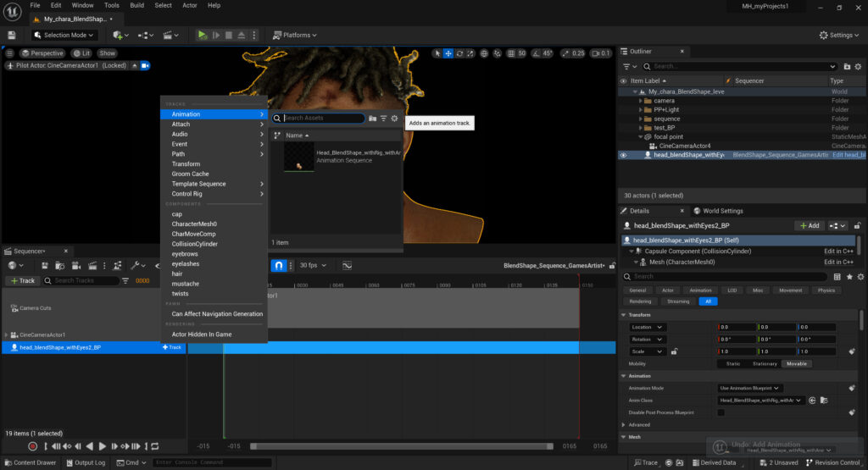Open the Animation Mode dropdown
This screenshot has height=470, width=868.
(x=750, y=388)
